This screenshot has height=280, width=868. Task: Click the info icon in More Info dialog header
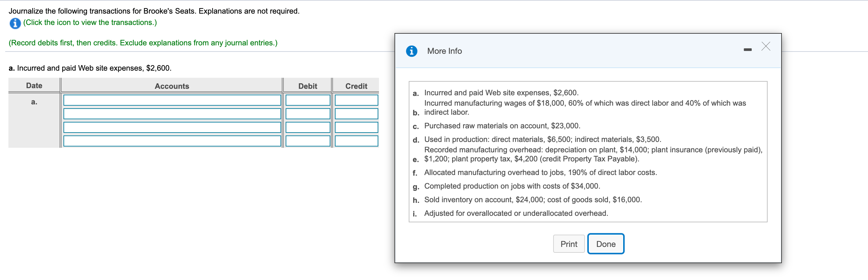(x=411, y=51)
